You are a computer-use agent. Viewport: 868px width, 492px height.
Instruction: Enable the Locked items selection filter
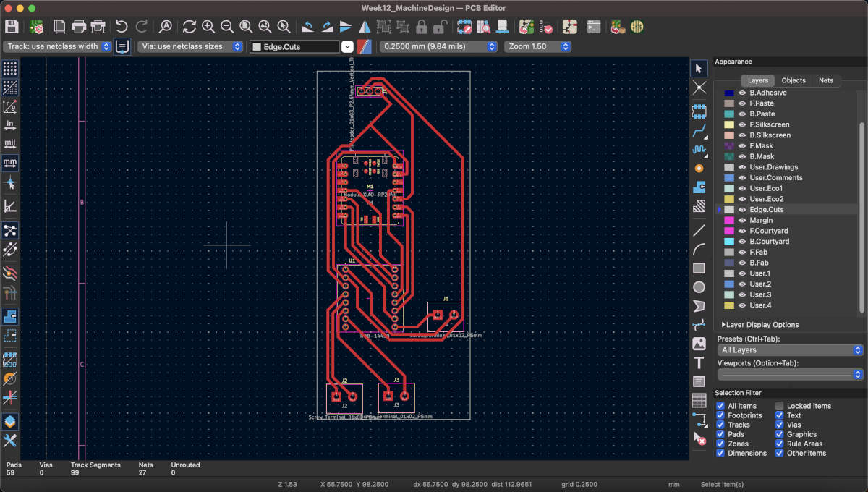[780, 406]
